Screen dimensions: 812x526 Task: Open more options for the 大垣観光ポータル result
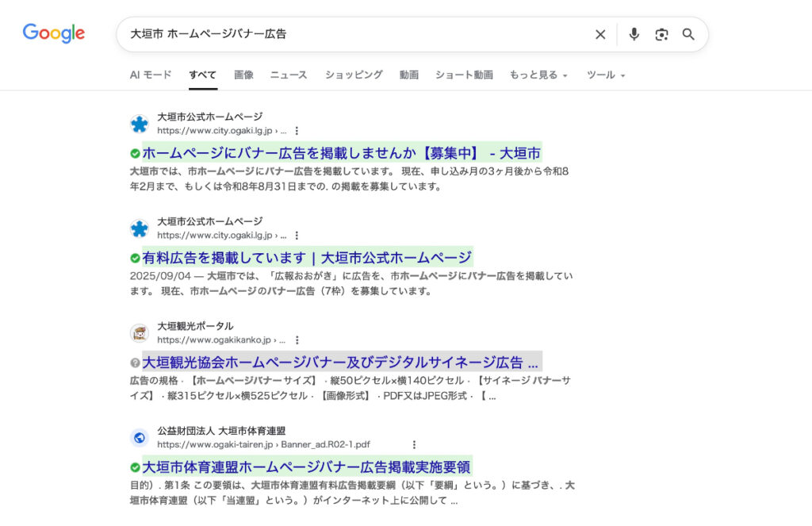(x=297, y=340)
